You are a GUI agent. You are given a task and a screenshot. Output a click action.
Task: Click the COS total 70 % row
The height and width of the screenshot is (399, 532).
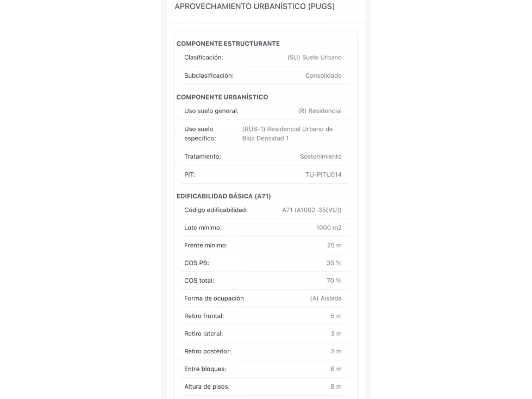click(x=263, y=280)
